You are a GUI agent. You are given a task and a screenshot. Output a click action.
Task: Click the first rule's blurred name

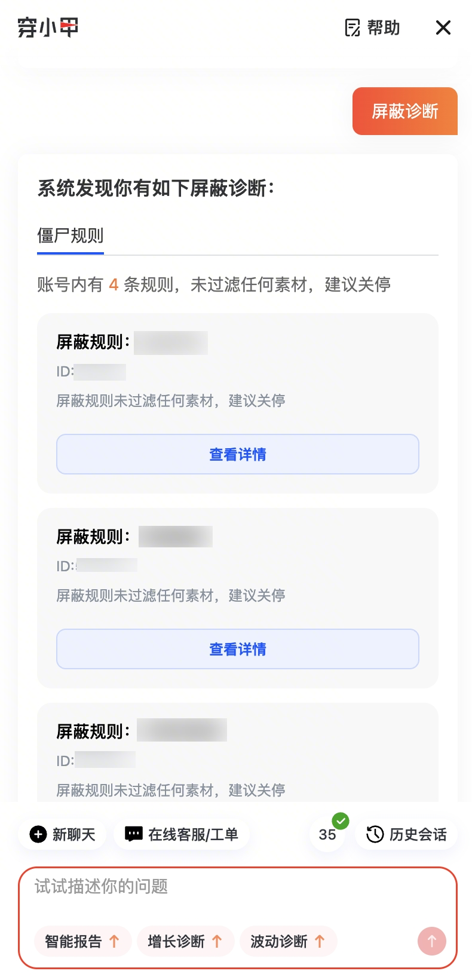click(171, 343)
